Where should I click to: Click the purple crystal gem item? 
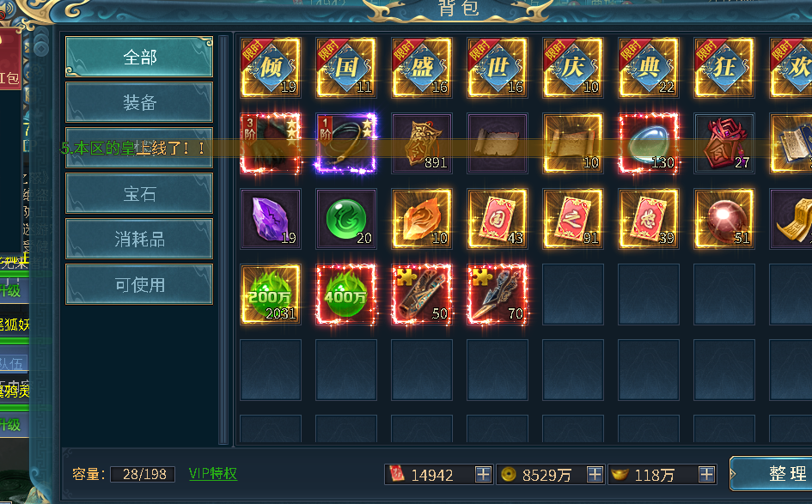click(x=271, y=218)
